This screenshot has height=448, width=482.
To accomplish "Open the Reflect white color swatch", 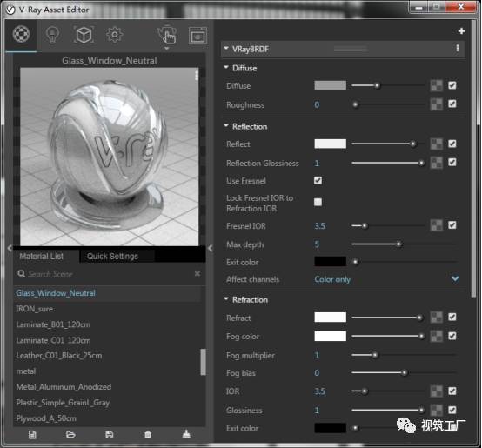I will coord(330,144).
